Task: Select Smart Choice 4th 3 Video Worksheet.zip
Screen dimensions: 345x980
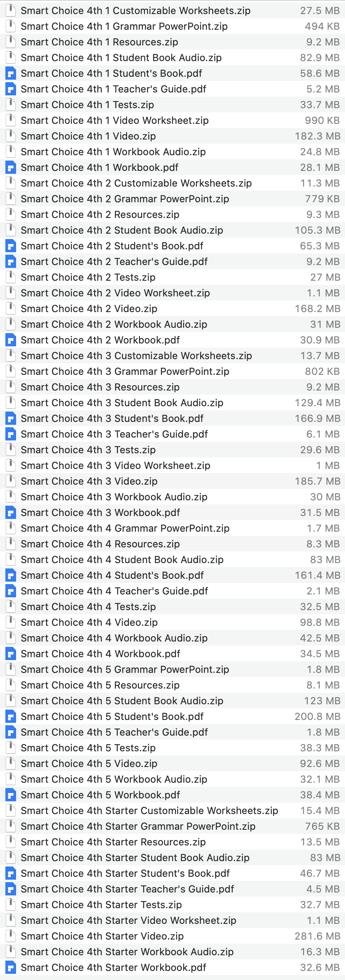Action: click(x=116, y=466)
